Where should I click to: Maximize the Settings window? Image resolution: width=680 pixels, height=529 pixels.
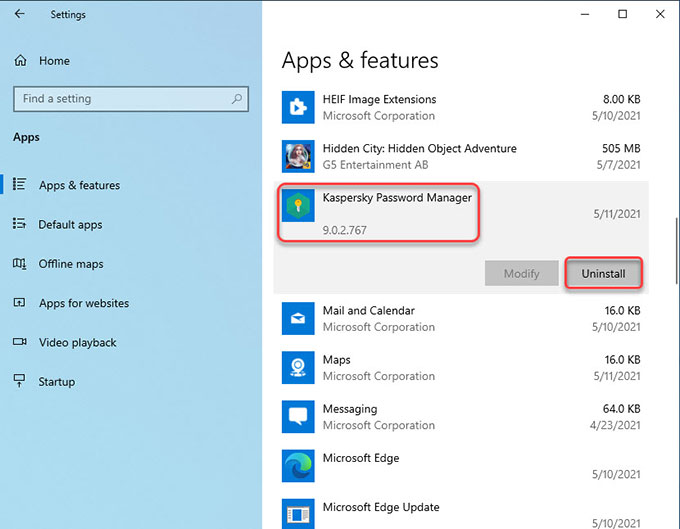[x=622, y=14]
